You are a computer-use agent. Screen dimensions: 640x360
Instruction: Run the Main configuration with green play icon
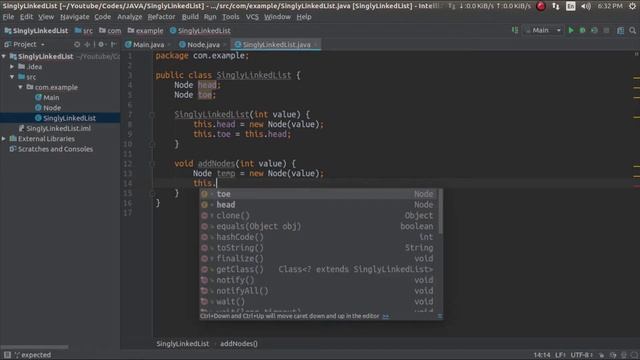coord(571,30)
